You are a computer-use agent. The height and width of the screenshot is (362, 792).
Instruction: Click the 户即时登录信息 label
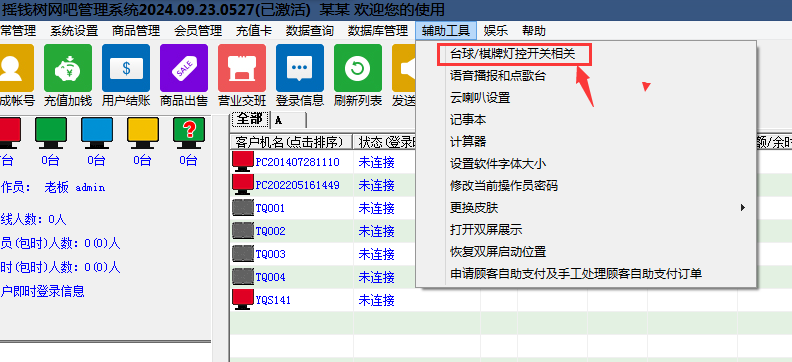[x=42, y=291]
